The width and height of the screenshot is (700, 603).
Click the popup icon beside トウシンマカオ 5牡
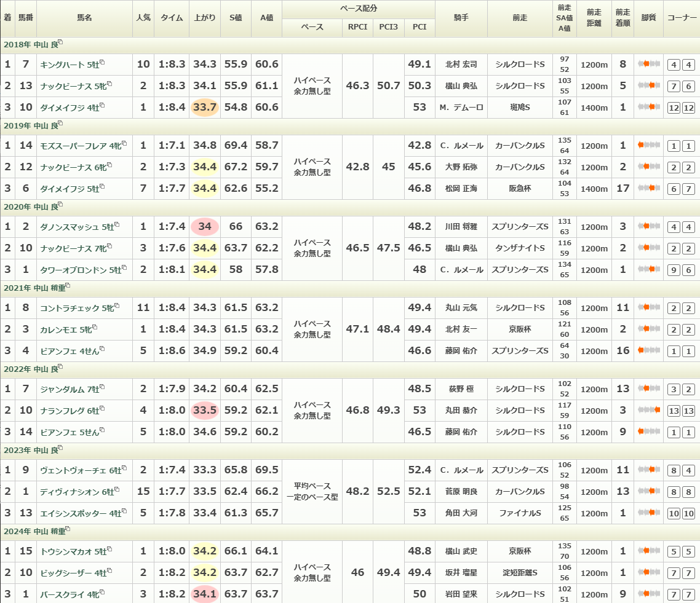pyautogui.click(x=111, y=549)
